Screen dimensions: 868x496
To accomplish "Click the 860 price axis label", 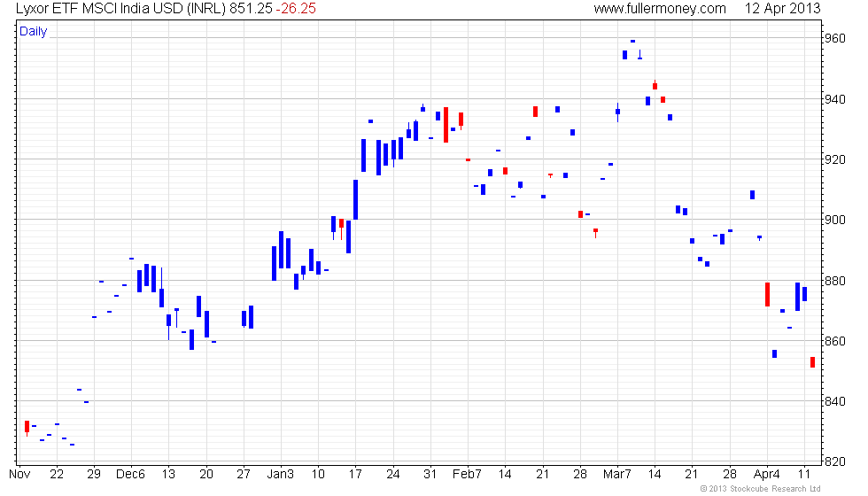I will coord(835,341).
